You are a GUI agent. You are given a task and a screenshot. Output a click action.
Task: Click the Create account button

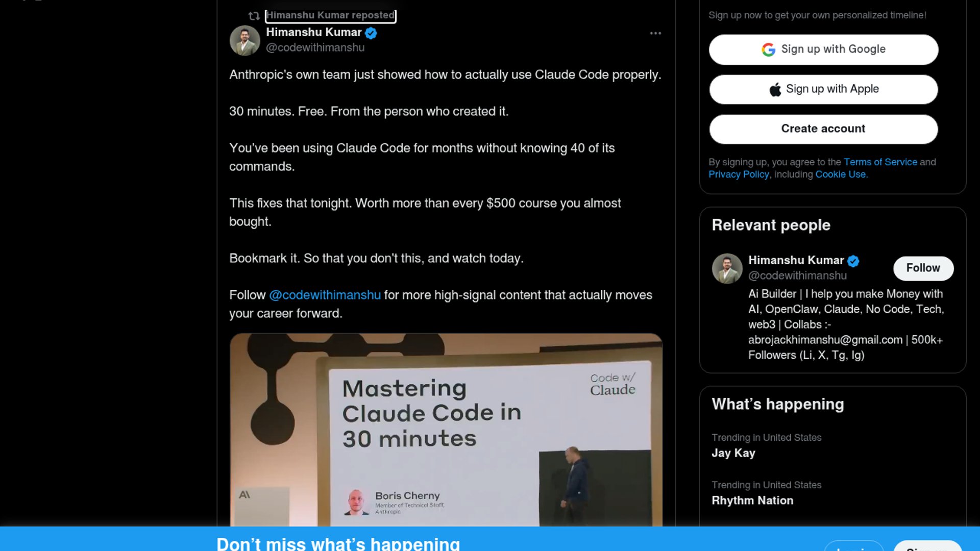(823, 129)
